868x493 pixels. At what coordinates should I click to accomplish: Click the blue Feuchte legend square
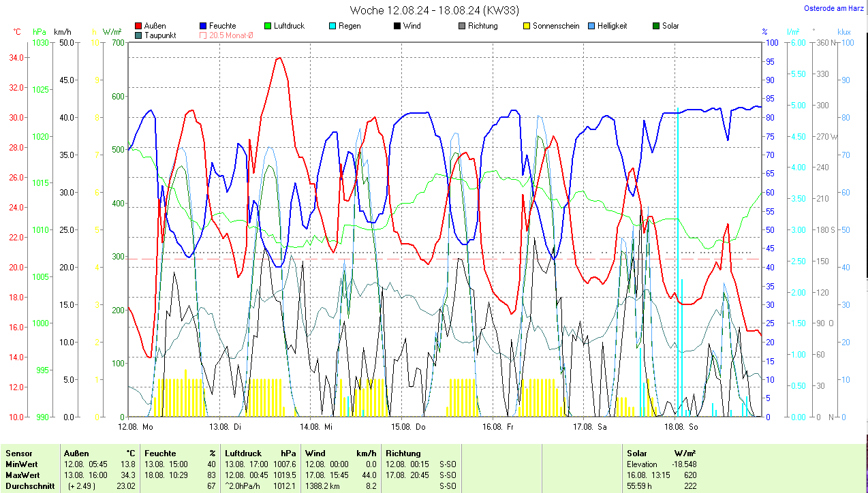click(x=203, y=26)
